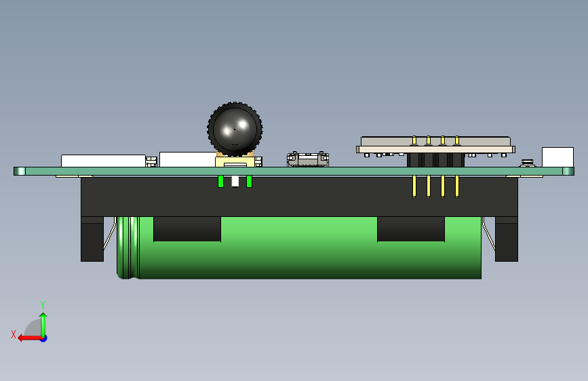Image resolution: width=588 pixels, height=381 pixels.
Task: Select the black header socket under the module
Action: pos(436,160)
